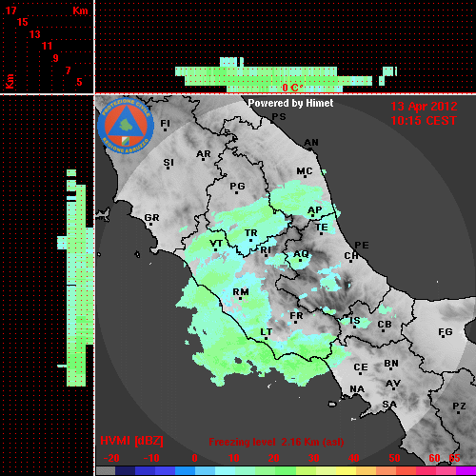Click the gray swatch at color bar start
This screenshot has height=476, width=476.
pos(106,471)
